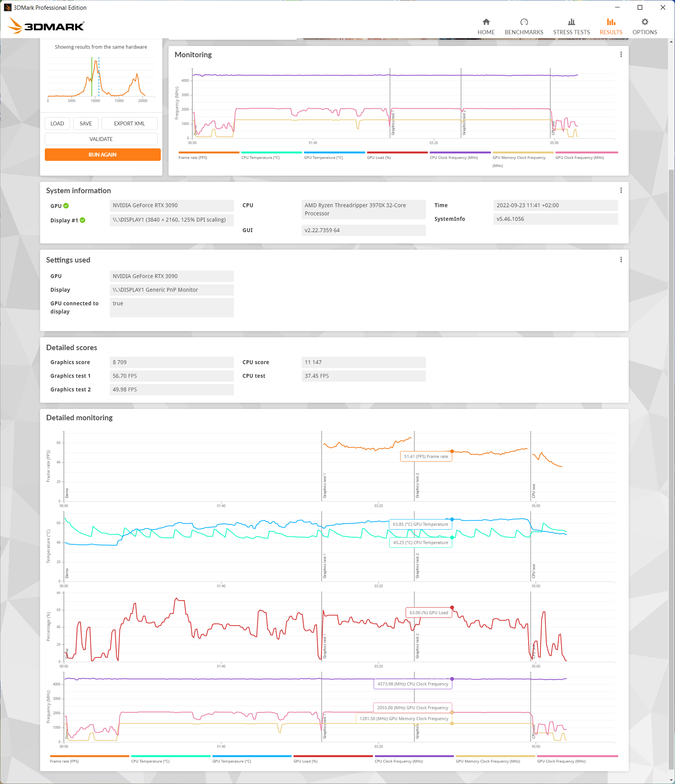Click the Display #1 green check icon
Screen dimensions: 675x784
tap(83, 220)
